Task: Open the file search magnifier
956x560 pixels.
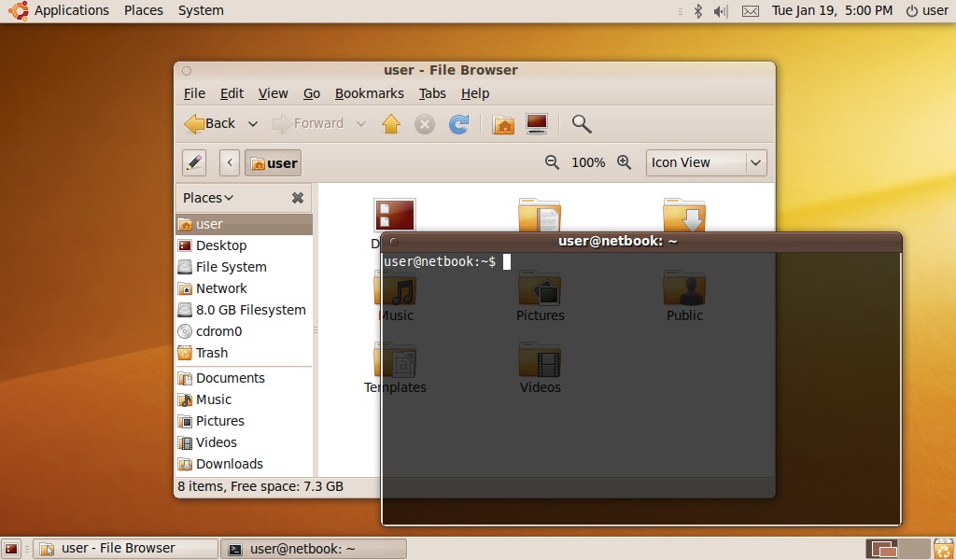Action: [x=581, y=124]
